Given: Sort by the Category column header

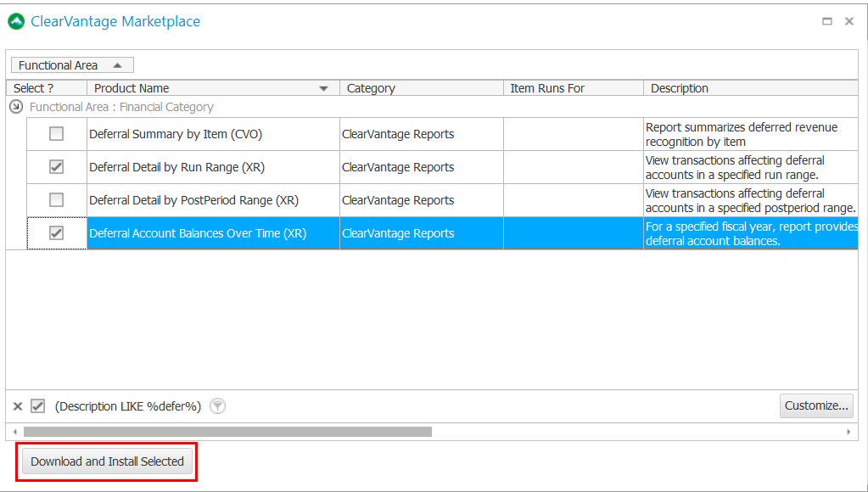Looking at the screenshot, I should coord(421,88).
